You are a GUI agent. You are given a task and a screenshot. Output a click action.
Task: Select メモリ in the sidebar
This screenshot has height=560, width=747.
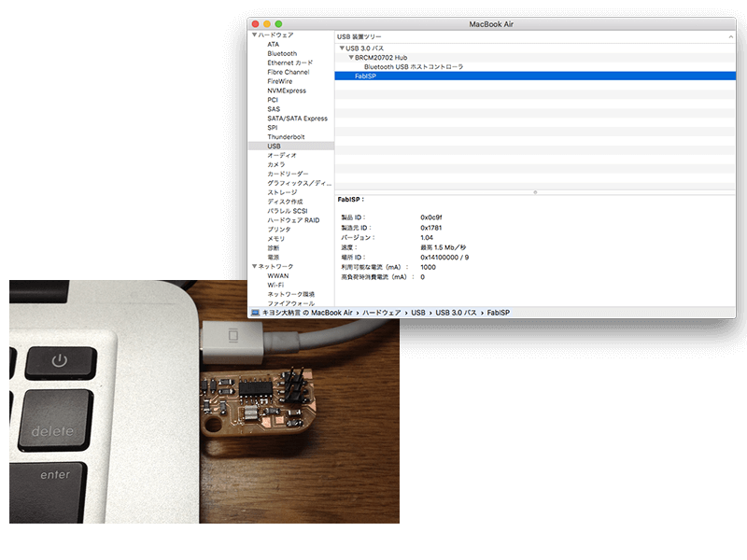click(x=275, y=239)
